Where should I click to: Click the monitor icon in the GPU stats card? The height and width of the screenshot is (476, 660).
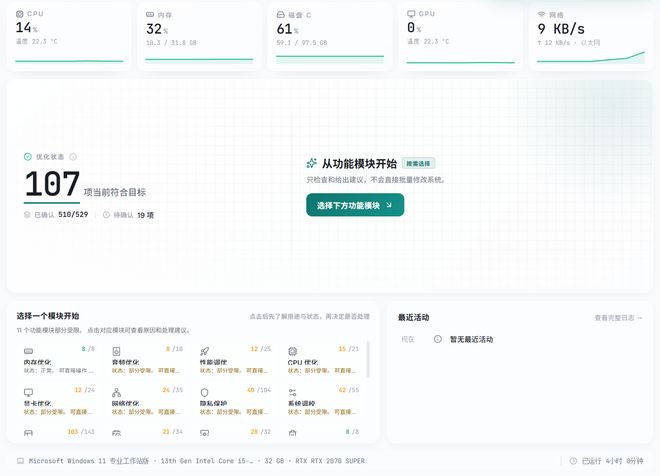(x=411, y=14)
